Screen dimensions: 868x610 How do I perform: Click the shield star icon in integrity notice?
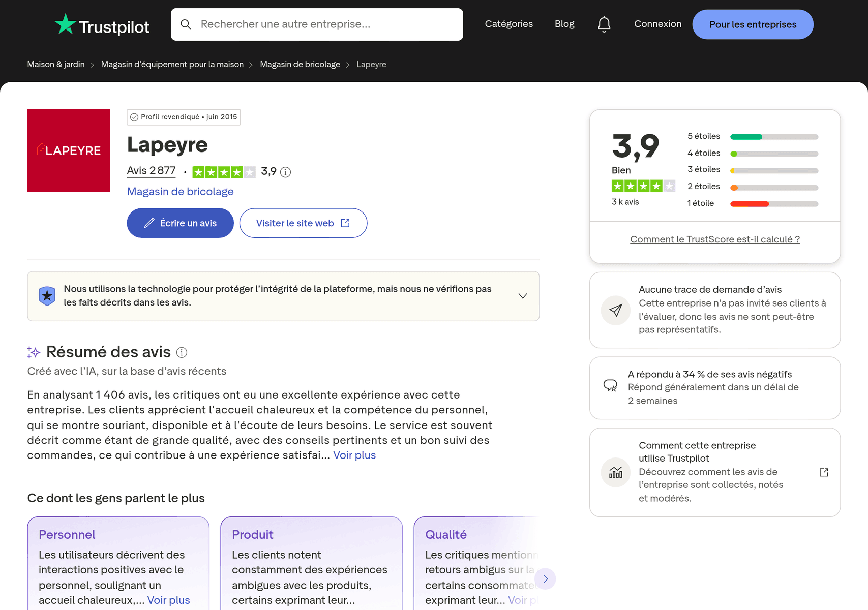[47, 296]
